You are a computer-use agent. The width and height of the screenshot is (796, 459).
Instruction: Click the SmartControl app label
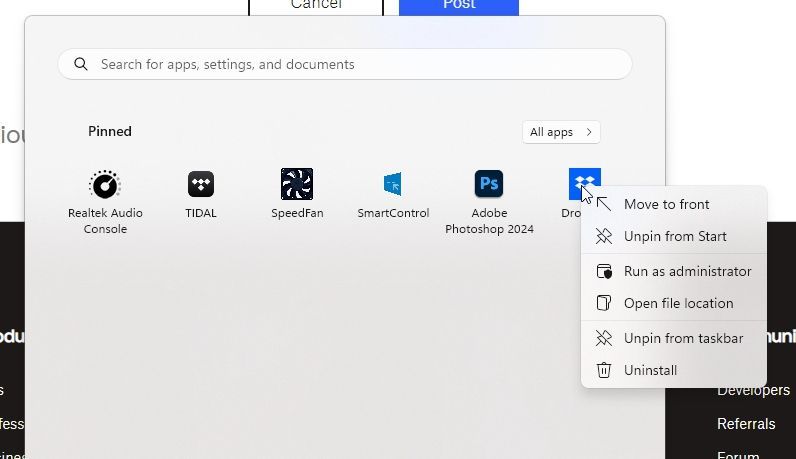tap(393, 213)
